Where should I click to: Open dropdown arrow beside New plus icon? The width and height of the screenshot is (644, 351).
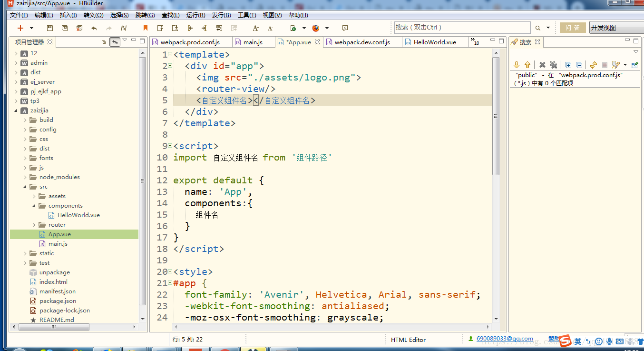coord(31,28)
